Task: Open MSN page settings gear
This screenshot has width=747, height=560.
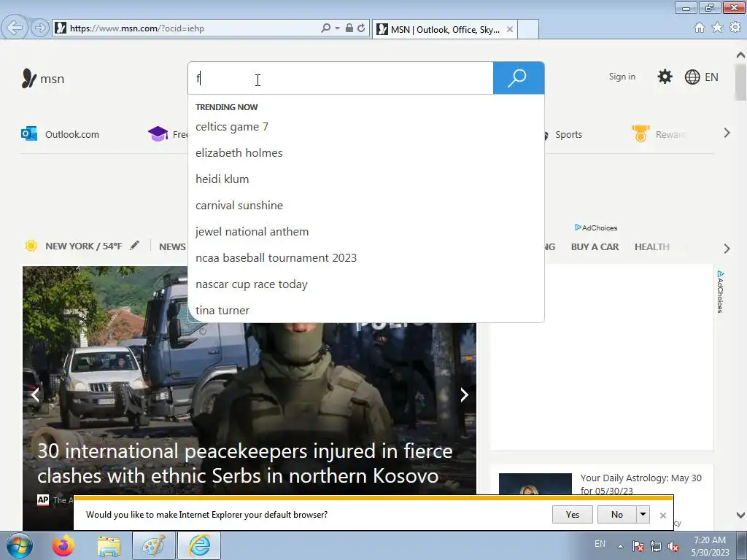Action: (665, 77)
